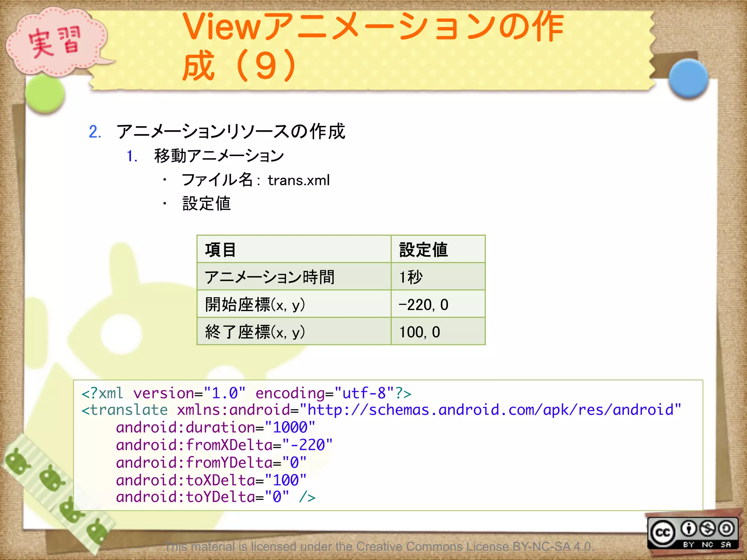Viewport: 747px width, 560px height.
Task: Select the slide title Viewアニメーションの作成（9）
Action: (x=373, y=46)
